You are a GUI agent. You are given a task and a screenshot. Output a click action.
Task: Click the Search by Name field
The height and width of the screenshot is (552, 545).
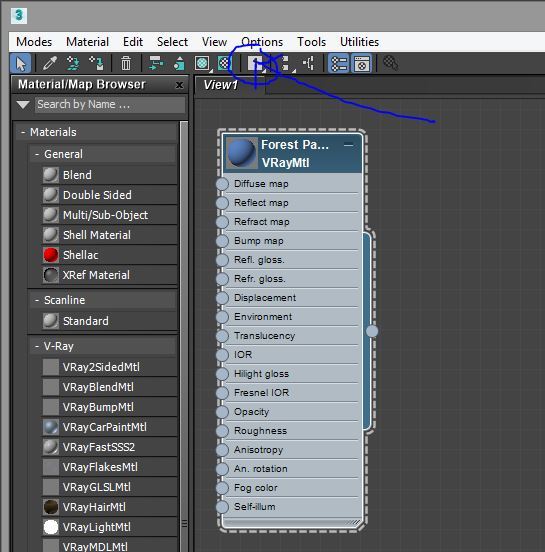click(110, 105)
